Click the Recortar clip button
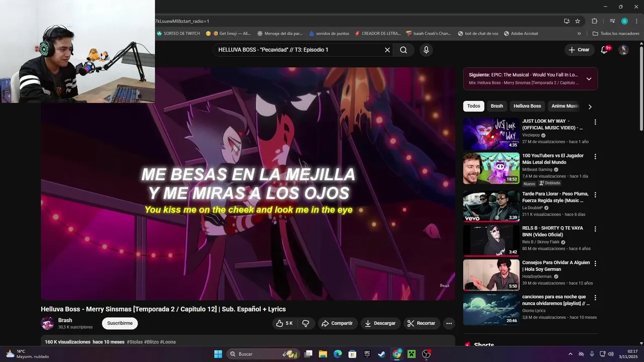This screenshot has width=644, height=362. click(x=422, y=323)
